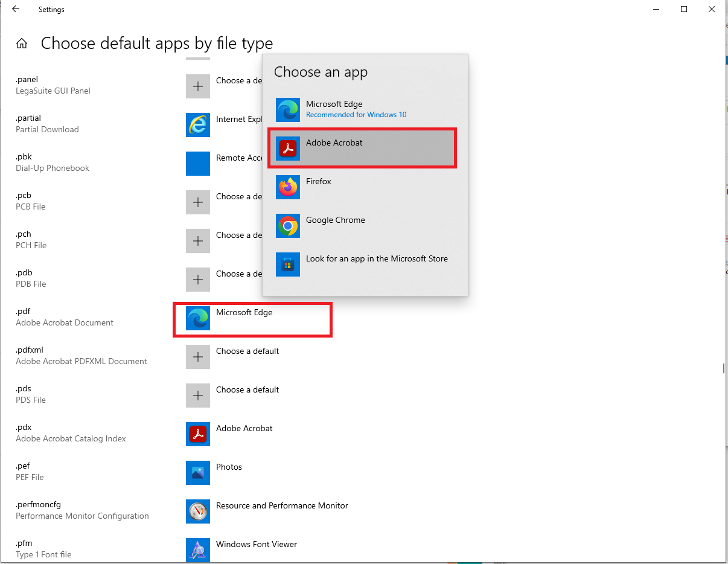The height and width of the screenshot is (564, 728).
Task: Select the Google Chrome icon in popup
Action: (x=288, y=226)
